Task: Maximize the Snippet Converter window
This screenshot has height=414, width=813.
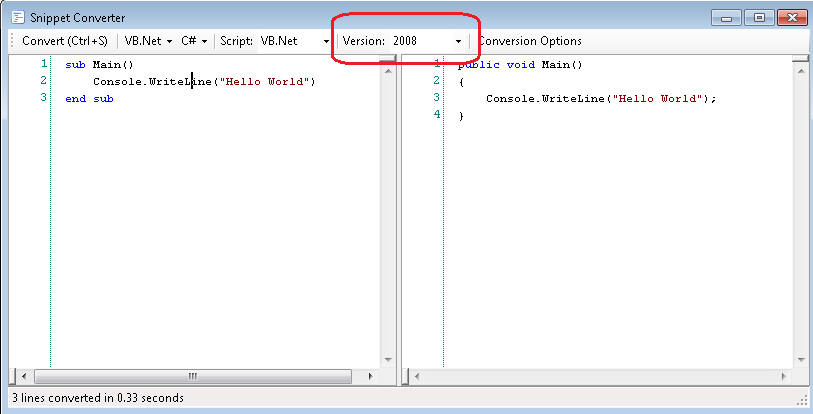Action: tap(760, 17)
